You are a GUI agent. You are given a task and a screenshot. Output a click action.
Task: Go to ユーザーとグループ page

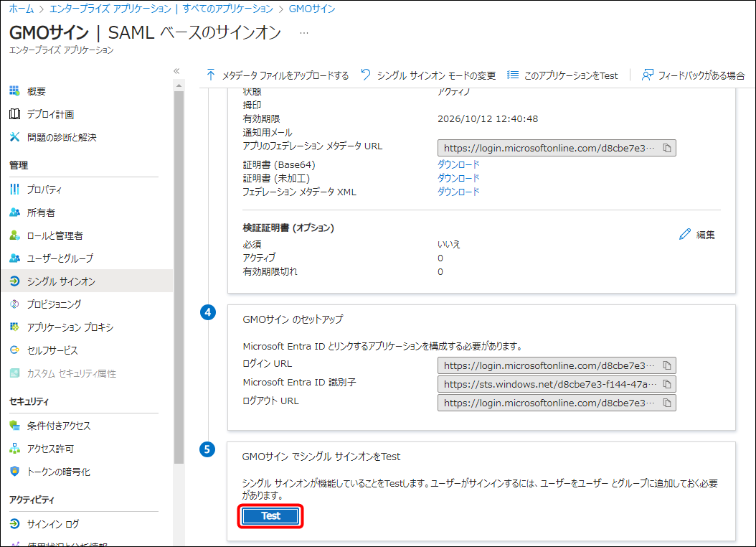(60, 258)
